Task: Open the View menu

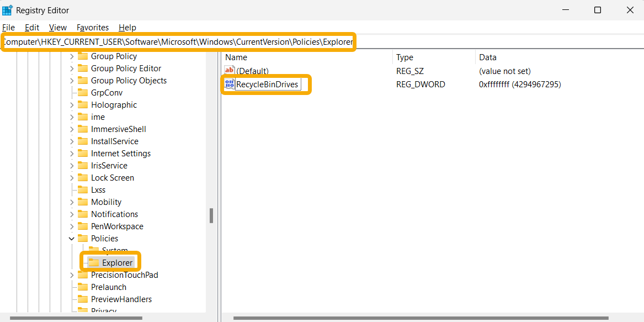Action: point(57,27)
